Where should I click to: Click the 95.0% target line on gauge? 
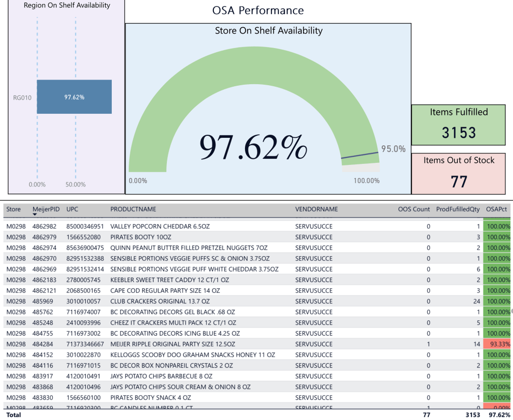coord(360,155)
